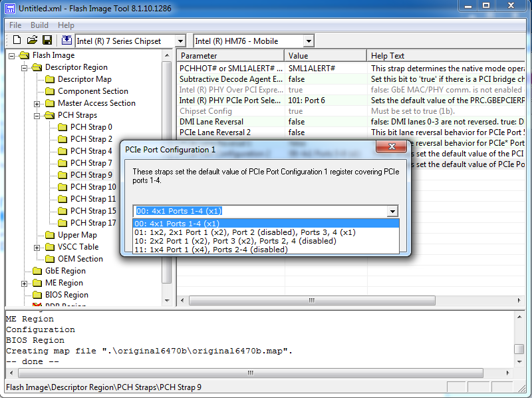Click the Build image toolbar icon
This screenshot has width=532, height=398.
66,41
